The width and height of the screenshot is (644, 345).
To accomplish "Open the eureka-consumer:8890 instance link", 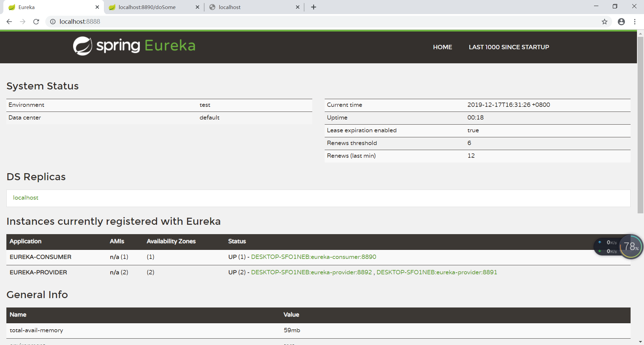I will (x=314, y=257).
